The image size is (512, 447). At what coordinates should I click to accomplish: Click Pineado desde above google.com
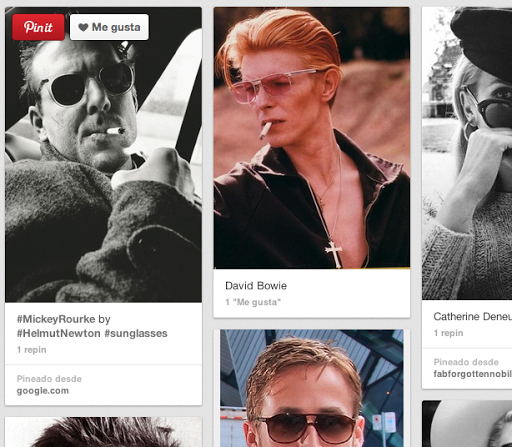click(49, 379)
